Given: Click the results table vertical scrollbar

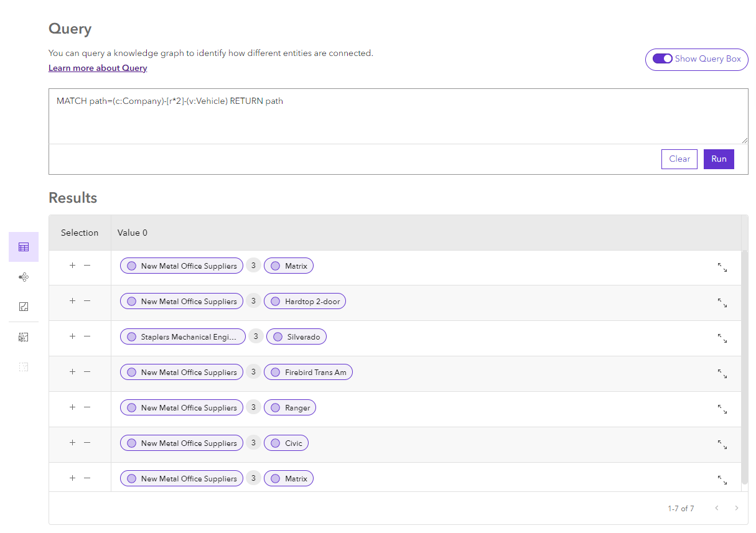Looking at the screenshot, I should point(744,367).
